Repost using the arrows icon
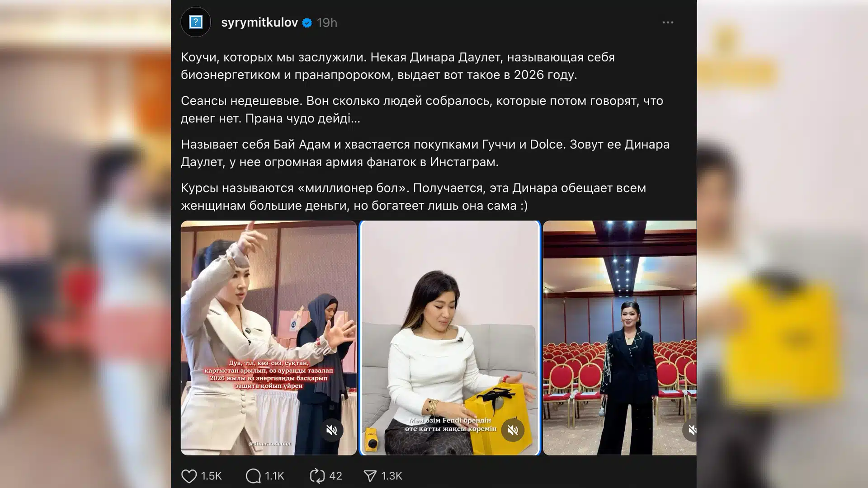 (x=317, y=476)
